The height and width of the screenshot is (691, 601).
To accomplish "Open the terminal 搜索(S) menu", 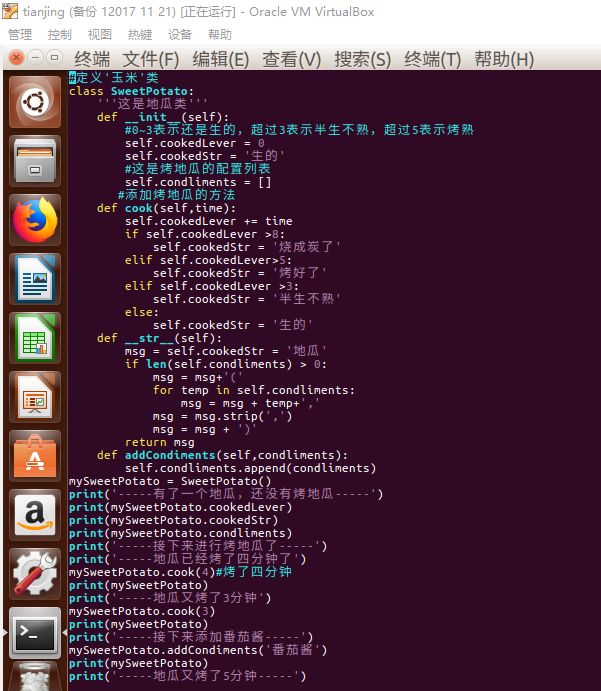I will 363,59.
